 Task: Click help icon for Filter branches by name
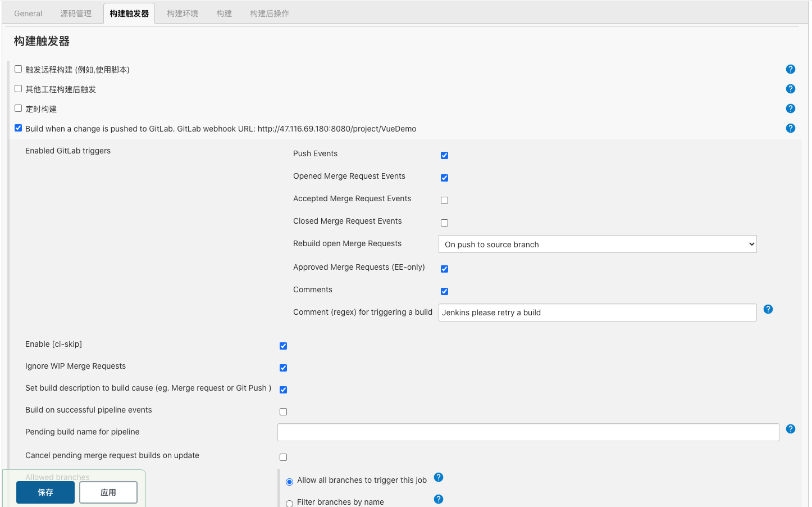pyautogui.click(x=439, y=499)
